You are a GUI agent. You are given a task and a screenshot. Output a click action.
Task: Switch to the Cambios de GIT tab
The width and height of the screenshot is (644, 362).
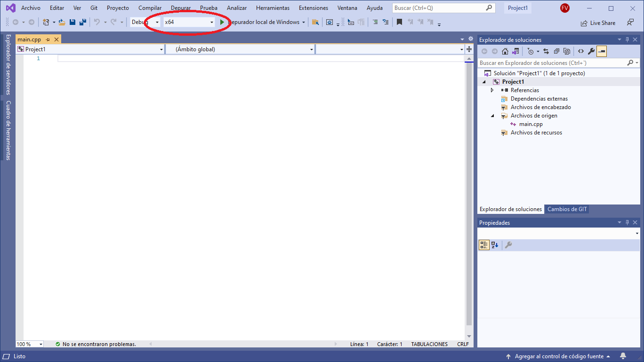[567, 209]
